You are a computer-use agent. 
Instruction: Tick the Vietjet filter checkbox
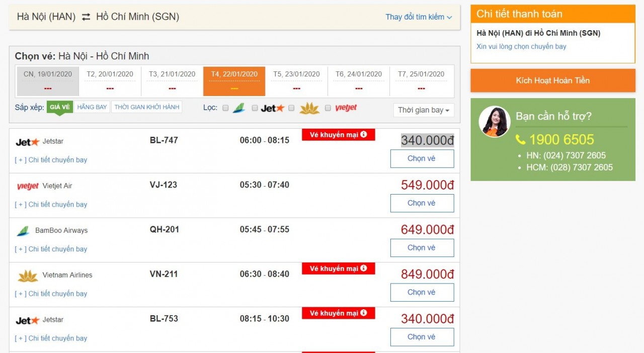coord(328,108)
